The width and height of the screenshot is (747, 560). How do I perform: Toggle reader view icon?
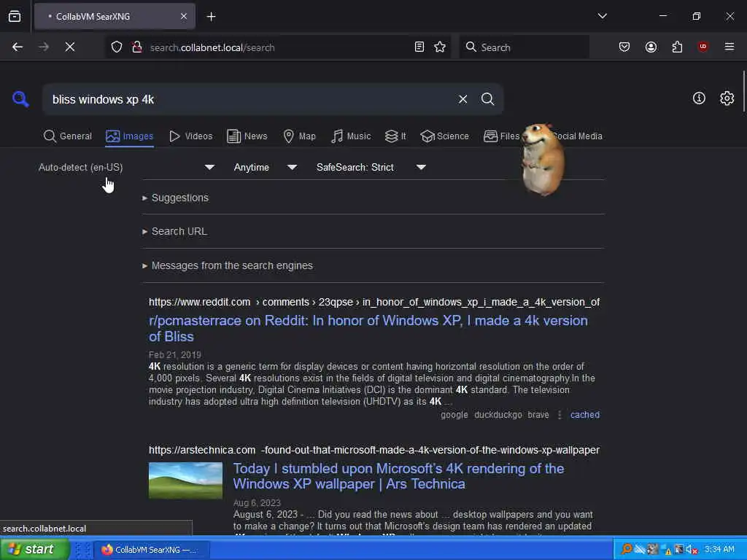pyautogui.click(x=419, y=47)
